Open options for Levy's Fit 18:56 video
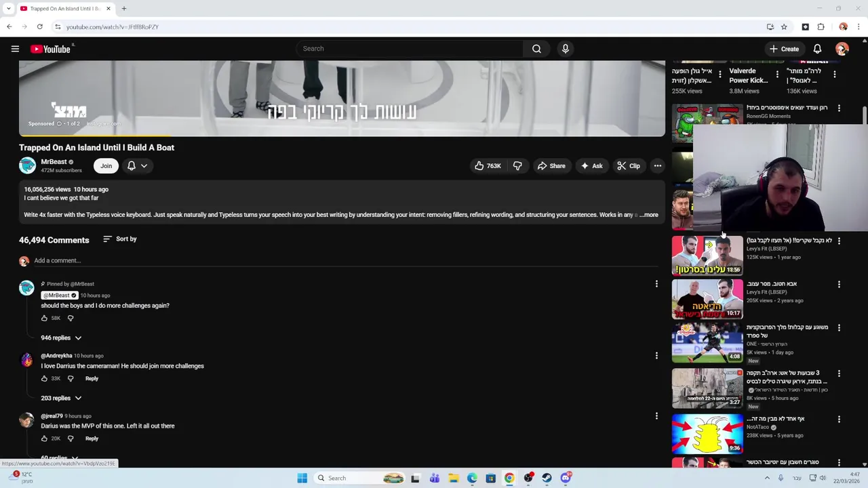The image size is (868, 488). tap(839, 241)
